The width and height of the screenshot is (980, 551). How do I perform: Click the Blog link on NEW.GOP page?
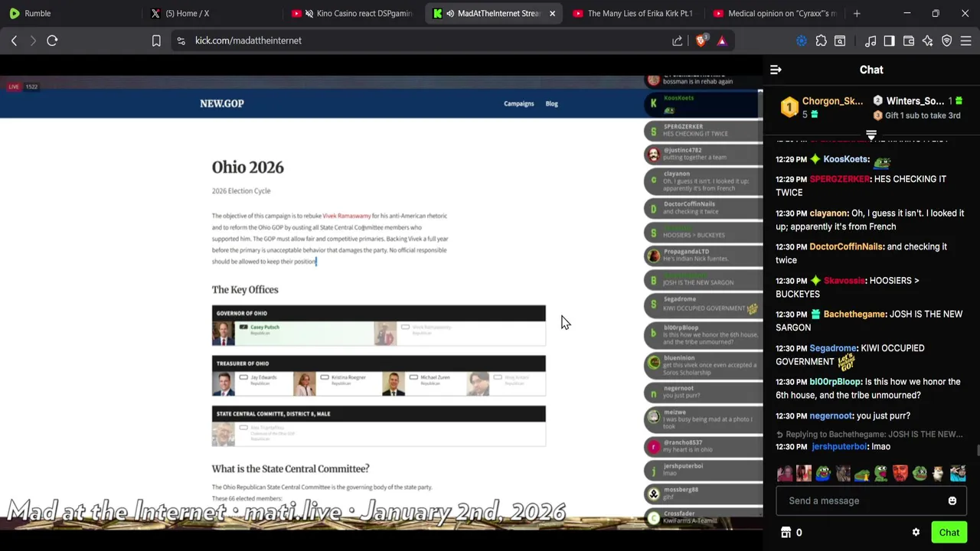pyautogui.click(x=551, y=103)
